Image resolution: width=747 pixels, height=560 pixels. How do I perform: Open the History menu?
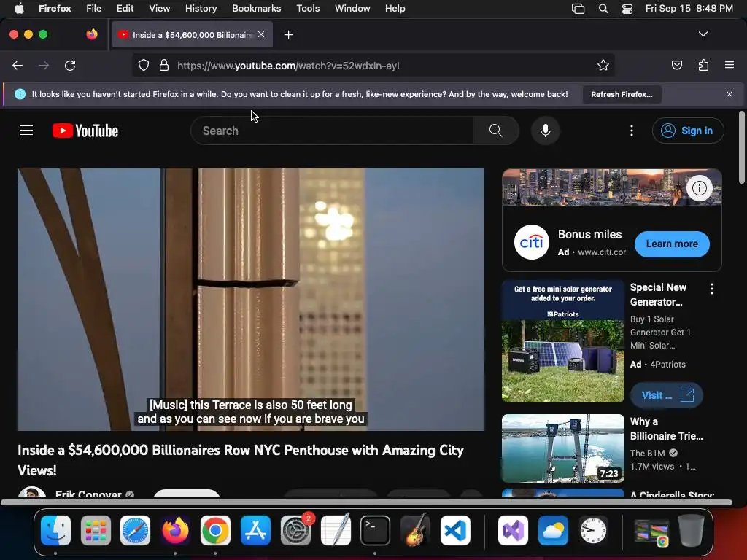click(x=201, y=9)
